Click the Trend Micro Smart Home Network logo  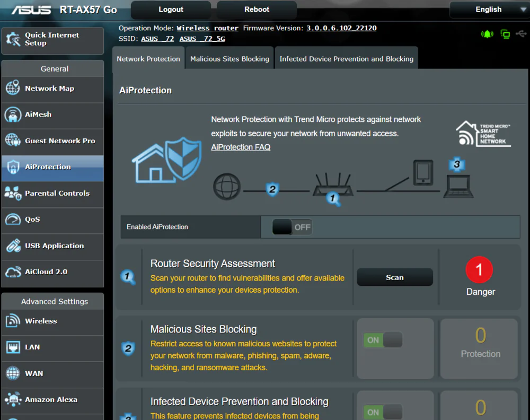[483, 134]
